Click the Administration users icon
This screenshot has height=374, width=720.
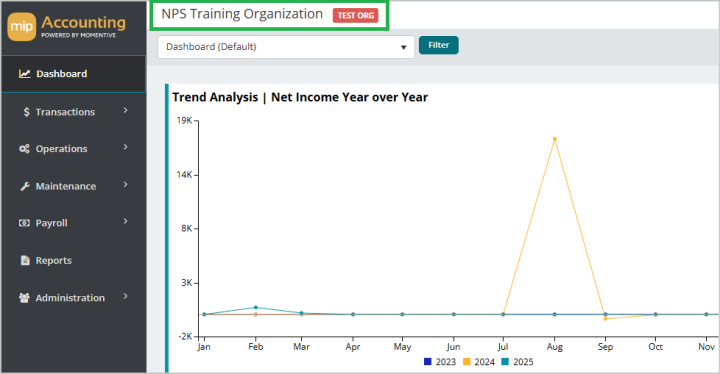[x=24, y=298]
